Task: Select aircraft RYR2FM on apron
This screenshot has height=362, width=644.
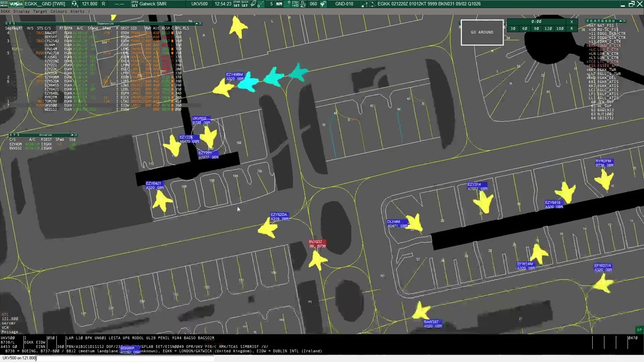Action: click(x=604, y=178)
